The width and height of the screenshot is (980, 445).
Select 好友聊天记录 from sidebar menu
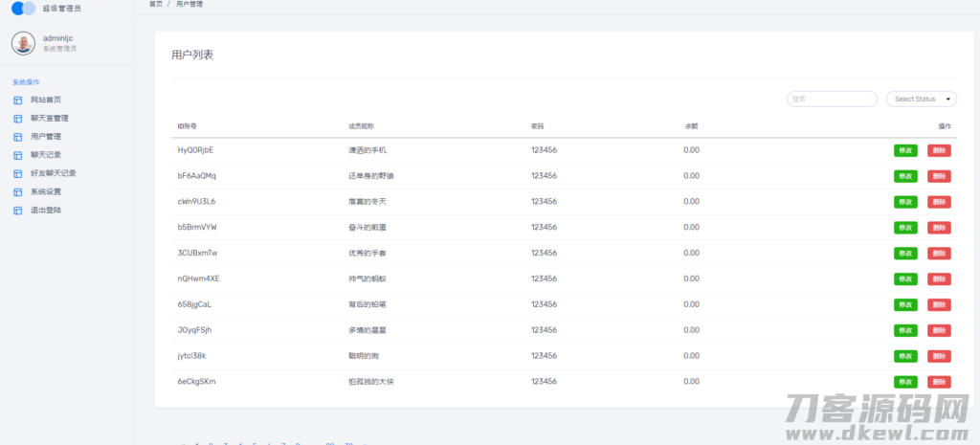coord(54,173)
